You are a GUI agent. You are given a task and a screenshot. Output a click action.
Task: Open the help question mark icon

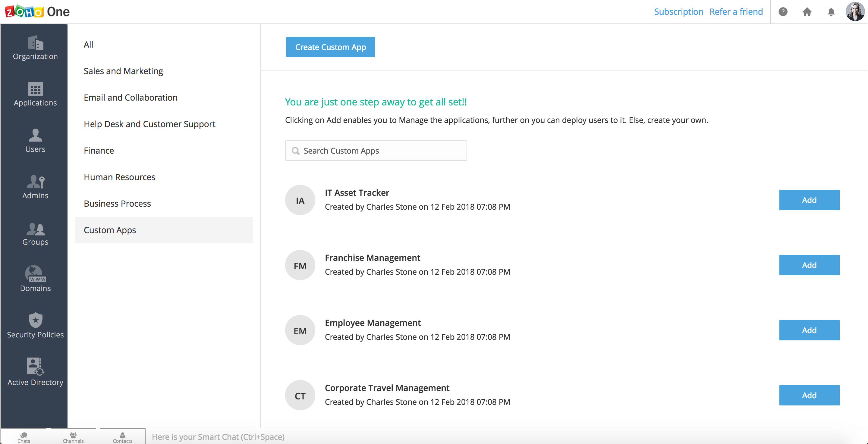click(783, 12)
